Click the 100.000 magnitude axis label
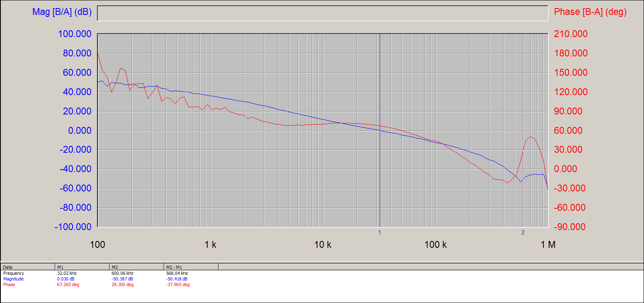This screenshot has height=303, width=644. point(75,34)
